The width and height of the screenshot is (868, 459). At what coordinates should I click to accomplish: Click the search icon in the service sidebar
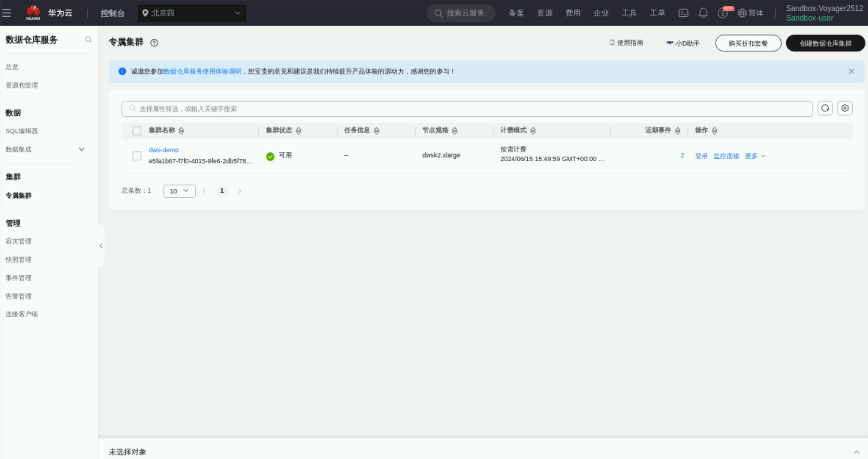coord(88,39)
